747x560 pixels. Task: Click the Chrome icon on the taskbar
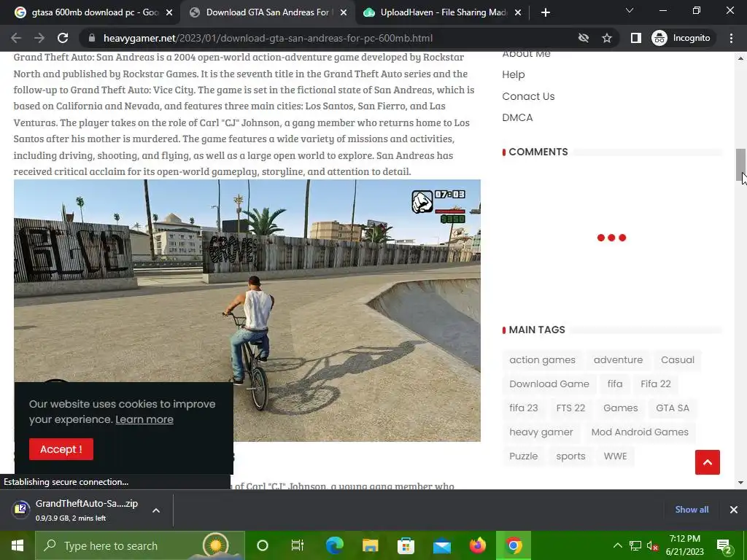514,545
